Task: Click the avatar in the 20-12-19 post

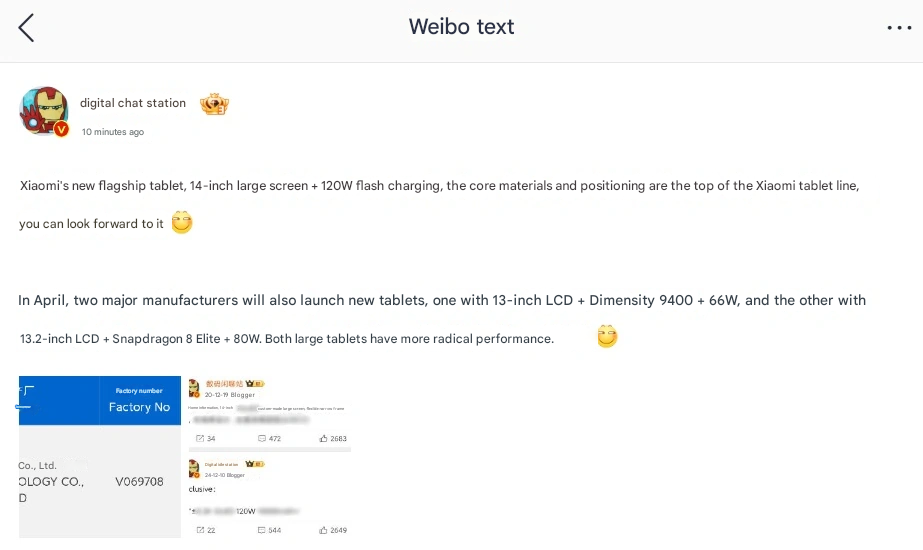Action: (x=194, y=388)
